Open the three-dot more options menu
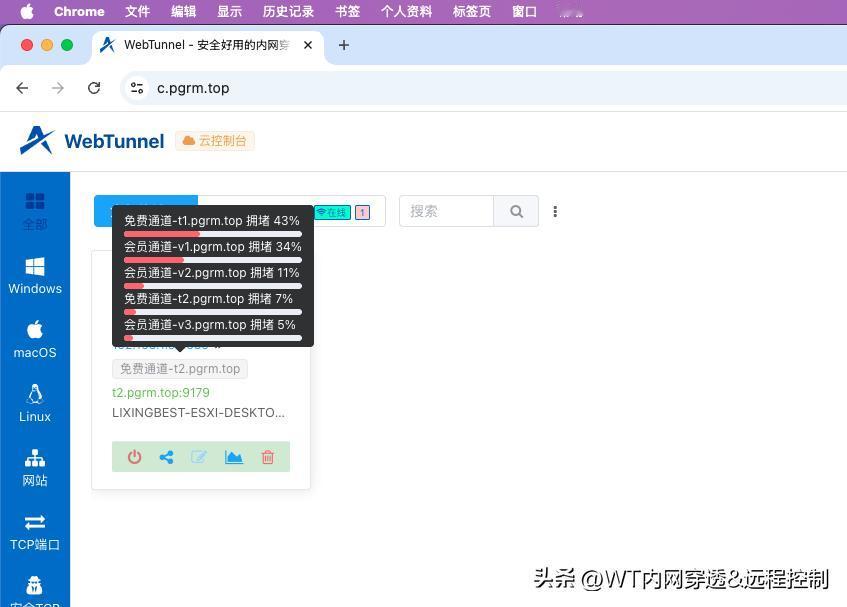Viewport: 847px width, 607px height. pos(555,212)
